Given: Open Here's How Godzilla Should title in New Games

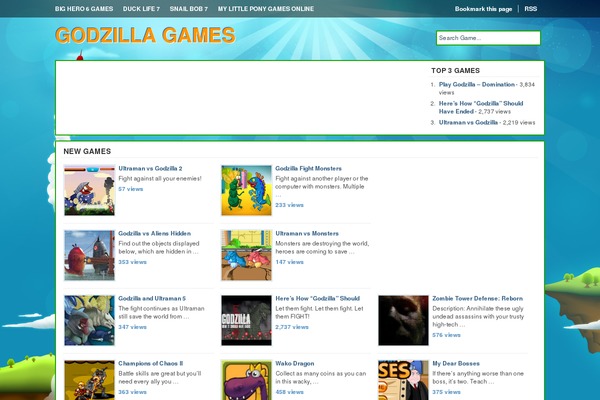Looking at the screenshot, I should [318, 299].
